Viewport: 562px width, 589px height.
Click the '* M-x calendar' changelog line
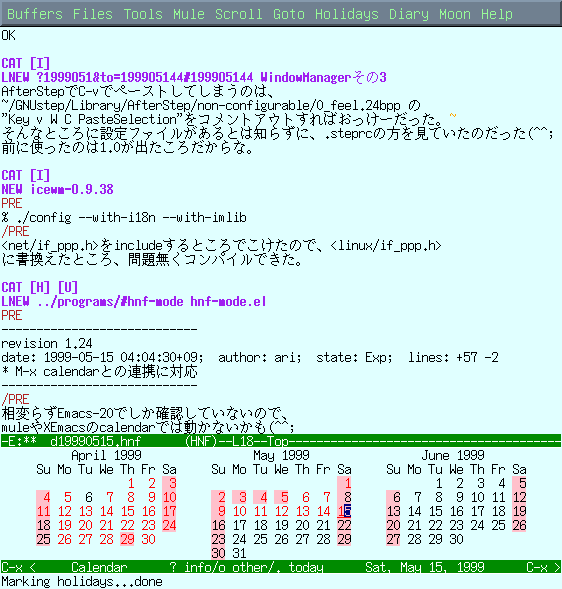tap(99, 372)
